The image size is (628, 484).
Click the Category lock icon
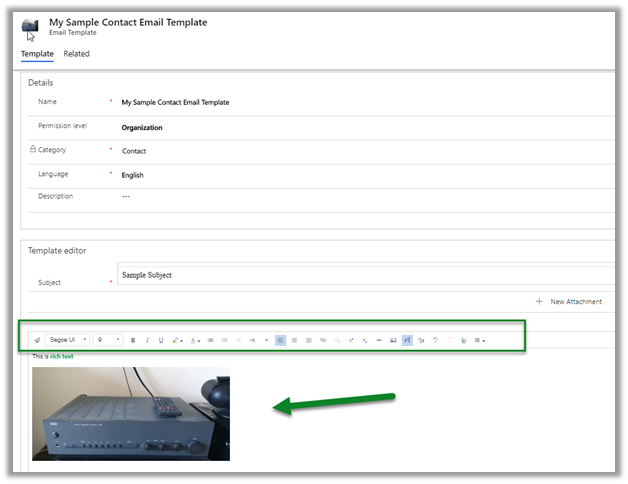pyautogui.click(x=33, y=149)
